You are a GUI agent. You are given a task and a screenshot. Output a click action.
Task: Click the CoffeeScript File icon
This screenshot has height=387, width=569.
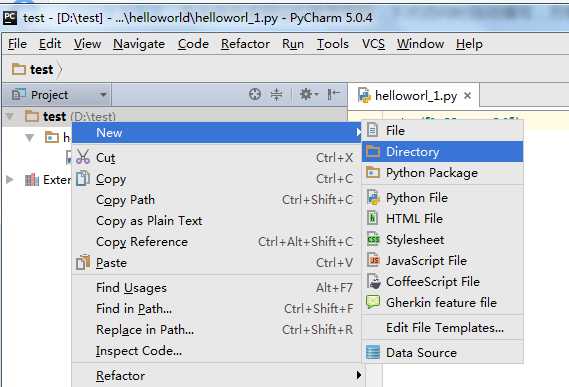(374, 281)
